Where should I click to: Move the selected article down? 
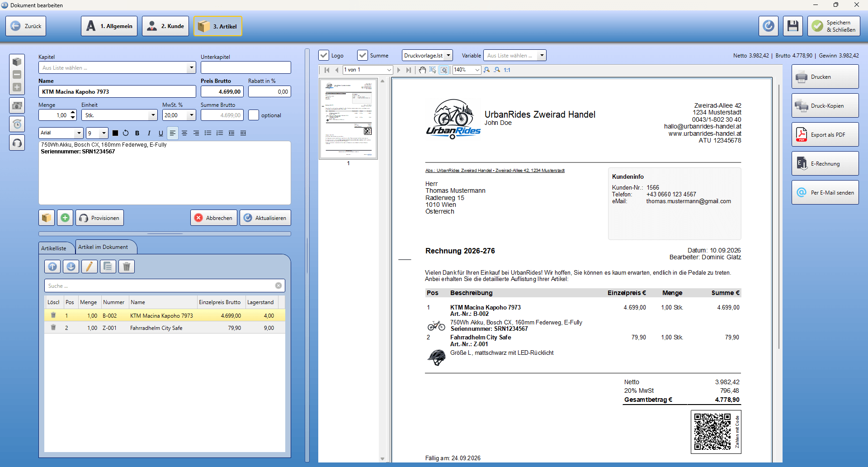[x=71, y=267]
